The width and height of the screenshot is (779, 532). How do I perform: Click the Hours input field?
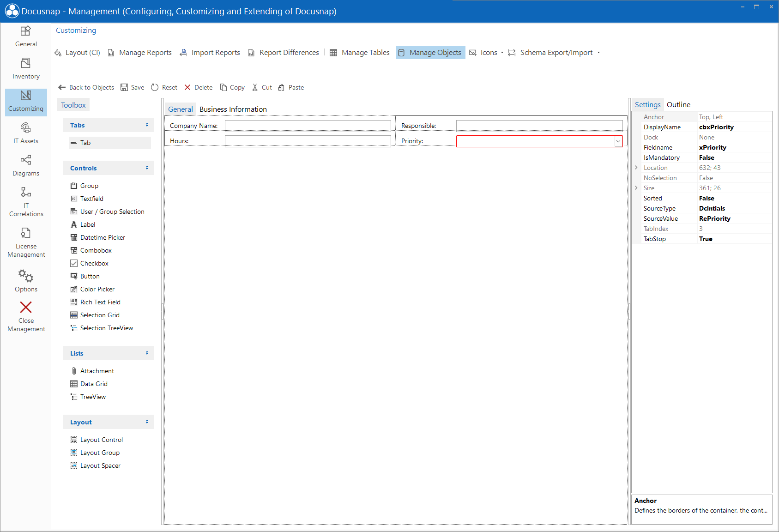pos(308,141)
